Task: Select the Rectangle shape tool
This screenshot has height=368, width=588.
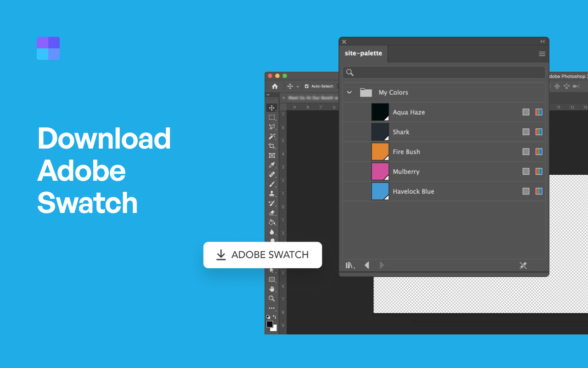Action: click(271, 279)
